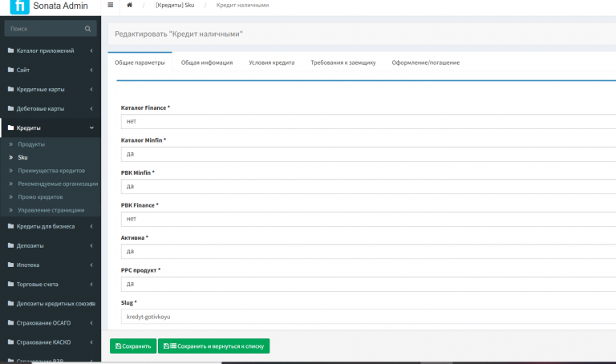Click Сохранить и вернуться к списку button
Viewport: 616px width, 364px height.
coord(213,346)
